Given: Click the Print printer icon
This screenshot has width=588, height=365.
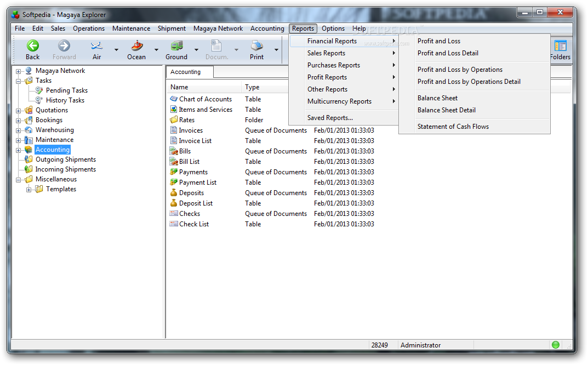Looking at the screenshot, I should [x=256, y=46].
